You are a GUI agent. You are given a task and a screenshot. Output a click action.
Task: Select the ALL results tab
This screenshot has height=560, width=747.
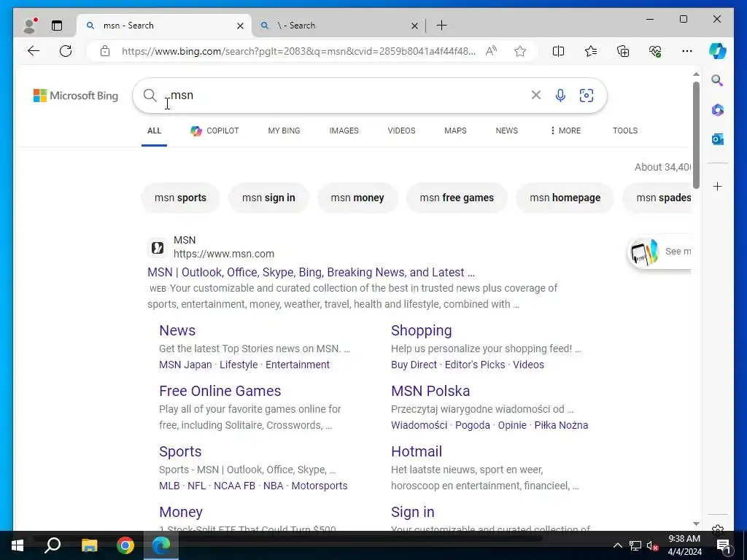[x=155, y=131]
